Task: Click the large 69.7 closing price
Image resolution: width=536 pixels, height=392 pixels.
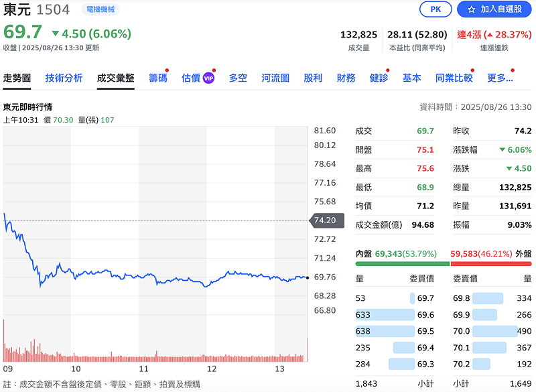Action: pyautogui.click(x=23, y=32)
